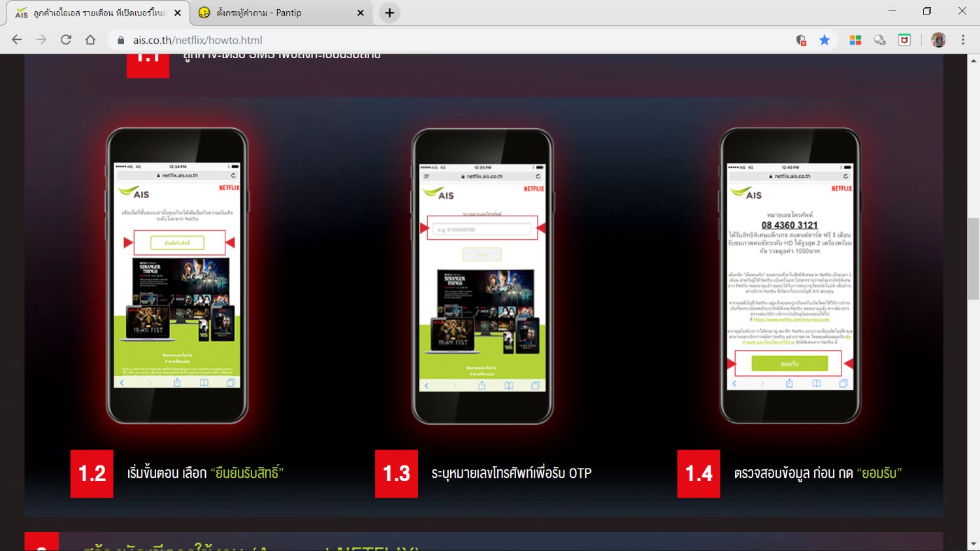
Task: Open the red pocket-style extension icon
Action: tap(905, 40)
